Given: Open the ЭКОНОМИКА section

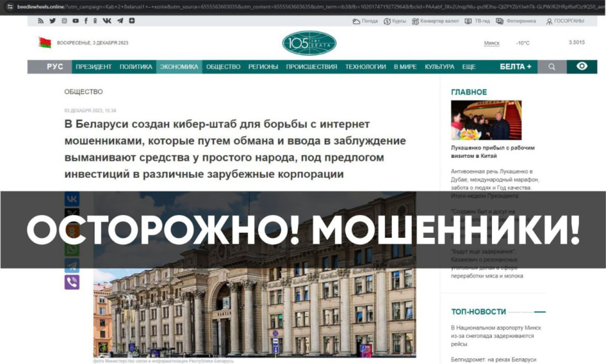Looking at the screenshot, I should [179, 67].
